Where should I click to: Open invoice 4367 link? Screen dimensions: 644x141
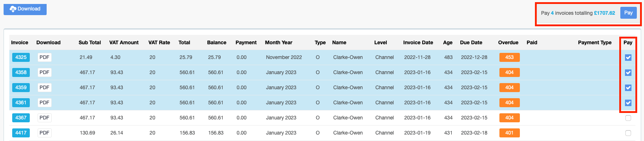click(x=21, y=118)
